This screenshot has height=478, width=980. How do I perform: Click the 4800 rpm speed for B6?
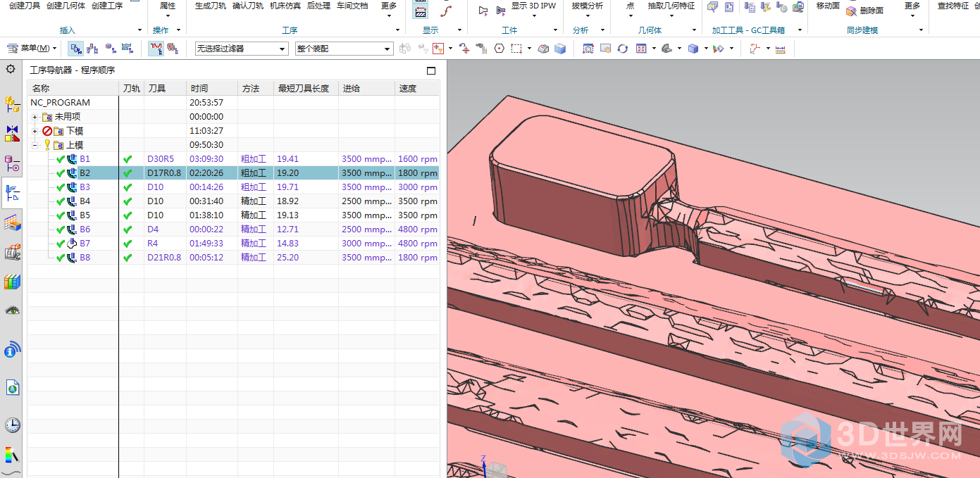(418, 229)
